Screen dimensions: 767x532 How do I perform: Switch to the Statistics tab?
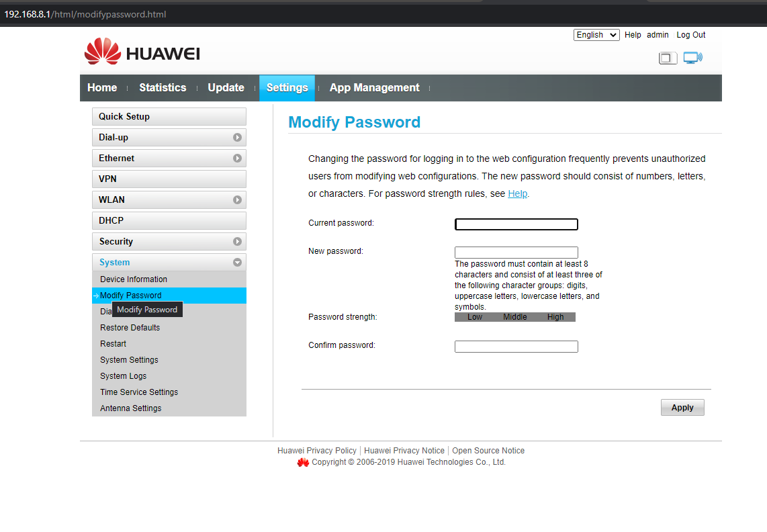coord(163,88)
